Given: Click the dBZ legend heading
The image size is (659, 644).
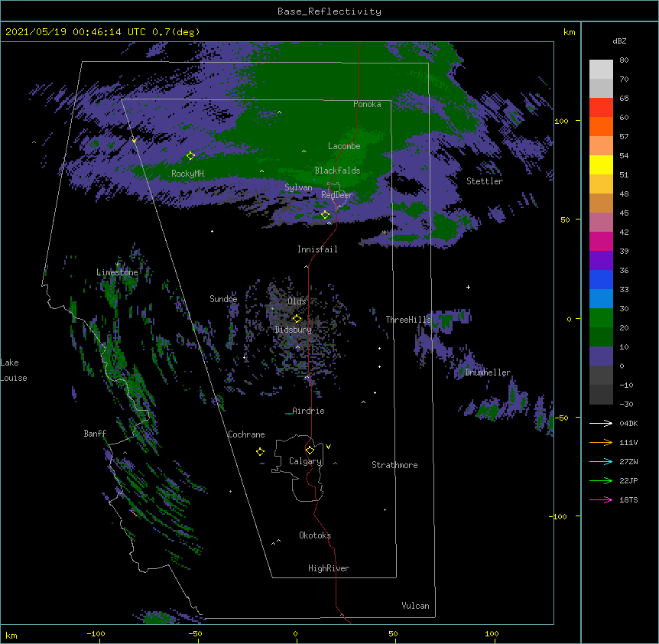Looking at the screenshot, I should pyautogui.click(x=619, y=41).
